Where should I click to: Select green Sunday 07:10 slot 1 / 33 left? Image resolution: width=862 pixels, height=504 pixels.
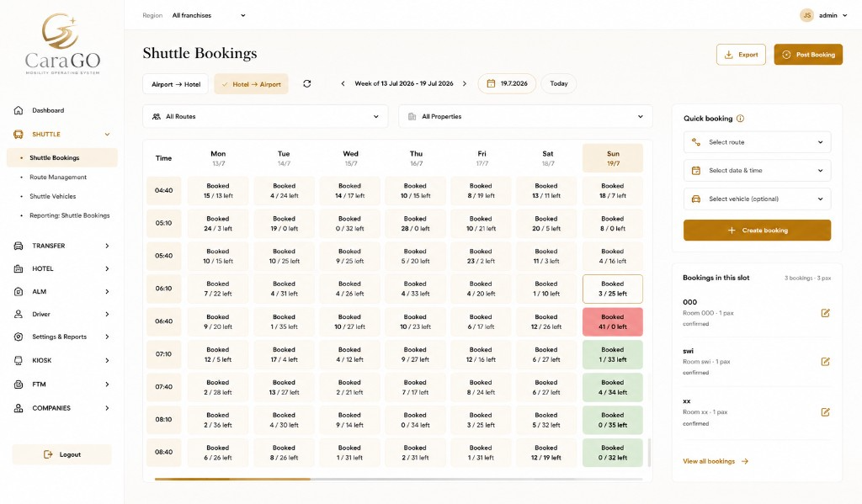click(613, 354)
